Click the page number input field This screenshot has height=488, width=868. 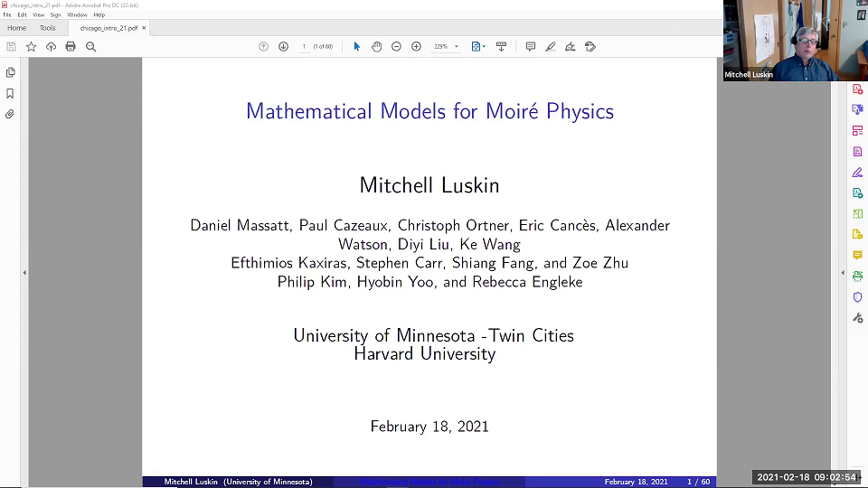304,47
